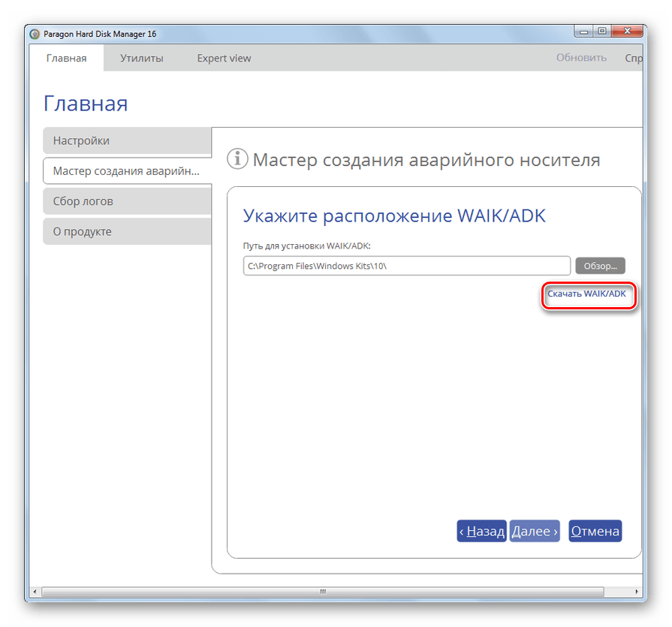Click Обновить in the top bar
The image size is (672, 627).
click(x=580, y=58)
